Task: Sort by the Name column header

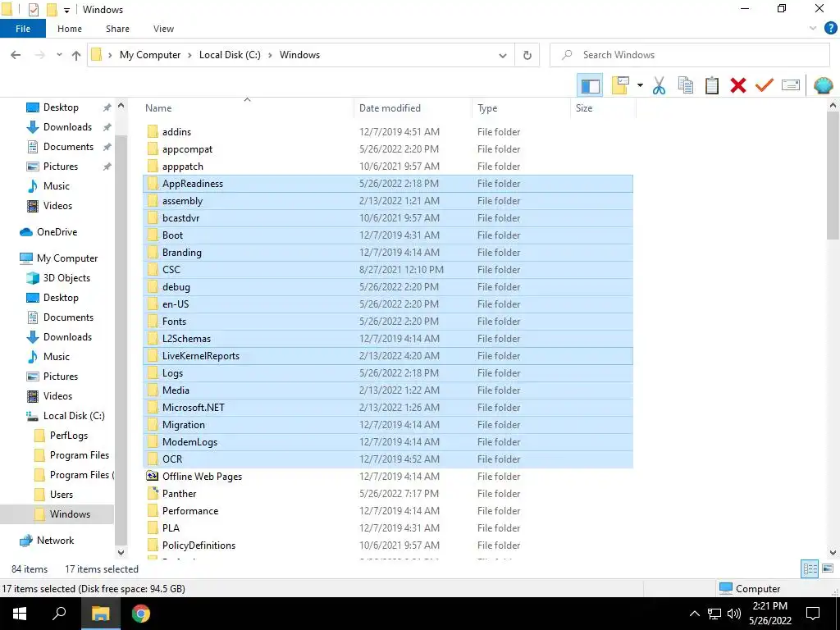Action: [247, 107]
